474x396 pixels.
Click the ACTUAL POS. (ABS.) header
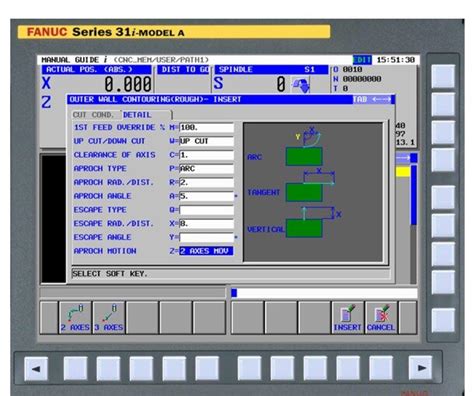(x=97, y=69)
